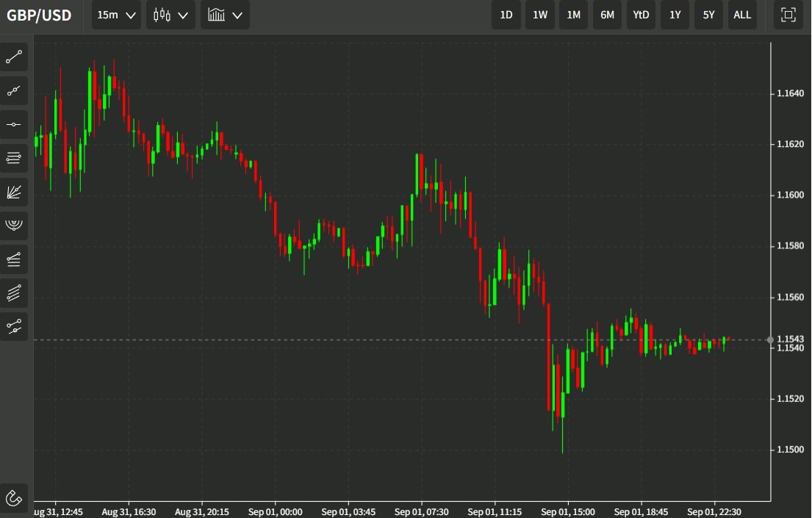Click the 1.1500 price axis label
The image size is (812, 518).
pos(790,449)
